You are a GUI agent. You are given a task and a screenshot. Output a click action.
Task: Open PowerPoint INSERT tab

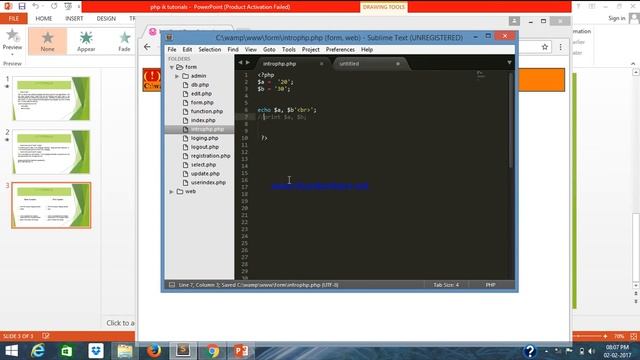coord(74,18)
